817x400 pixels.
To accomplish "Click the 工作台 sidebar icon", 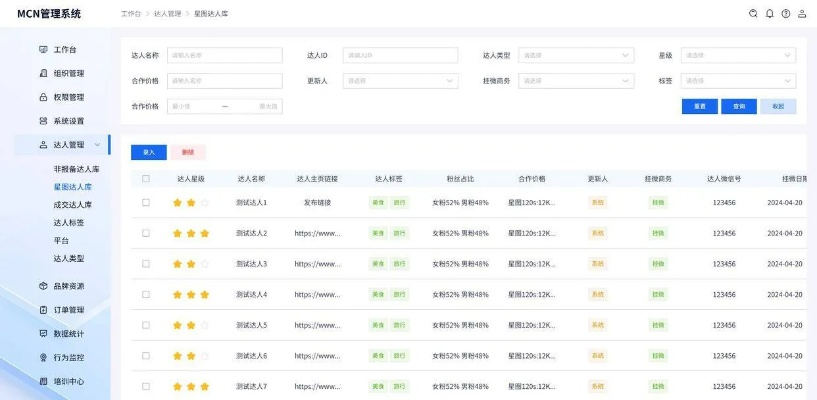I will click(43, 49).
